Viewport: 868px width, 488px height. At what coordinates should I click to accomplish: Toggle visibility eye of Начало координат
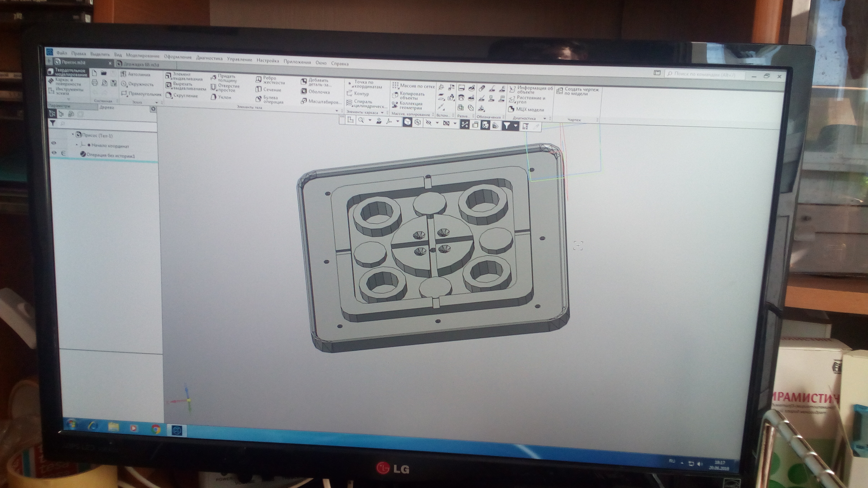[x=54, y=143]
